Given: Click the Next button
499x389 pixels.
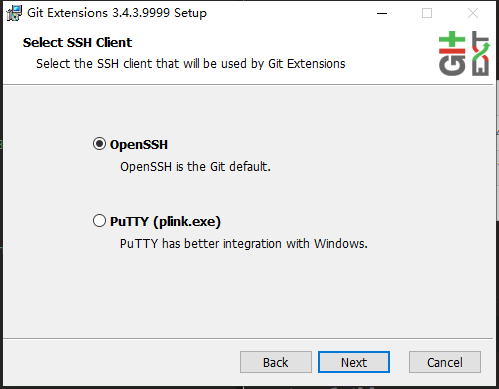Looking at the screenshot, I should tap(354, 362).
